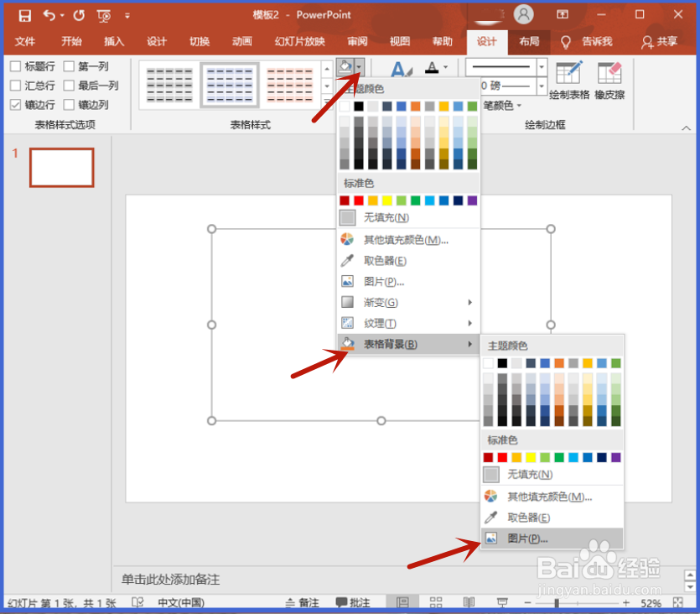Open the Animations (动画) tab
Image resolution: width=700 pixels, height=614 pixels.
(242, 42)
